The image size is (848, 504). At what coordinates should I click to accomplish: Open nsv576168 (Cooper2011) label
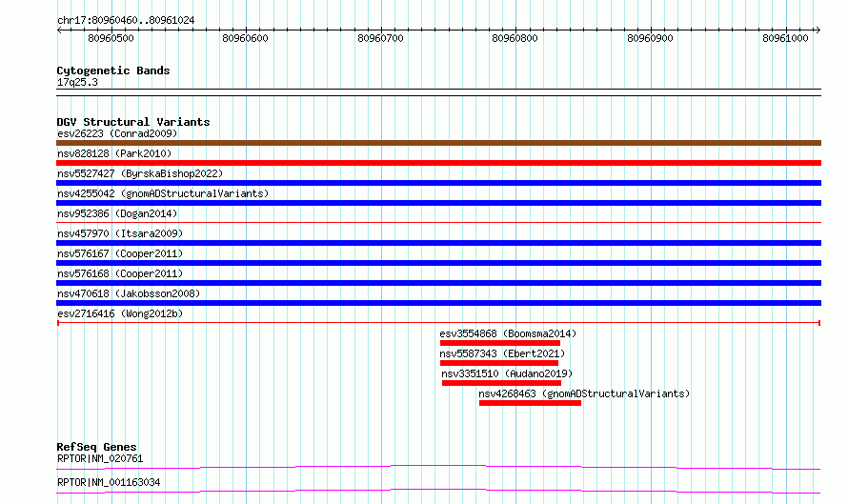(120, 273)
